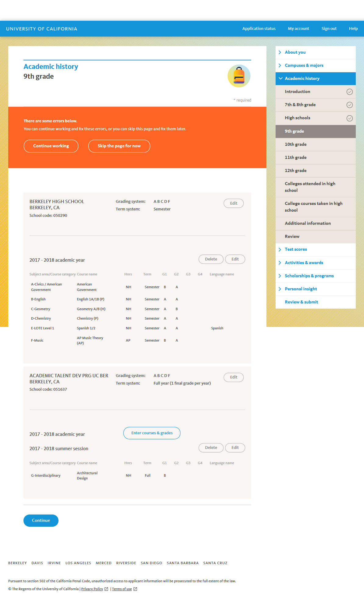364x606 pixels.
Task: Click the AP Music Theory (AP) course name
Action: tap(90, 341)
